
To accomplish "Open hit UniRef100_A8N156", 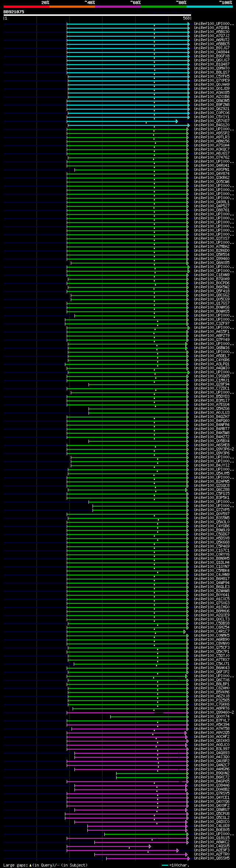I will 212,141.
